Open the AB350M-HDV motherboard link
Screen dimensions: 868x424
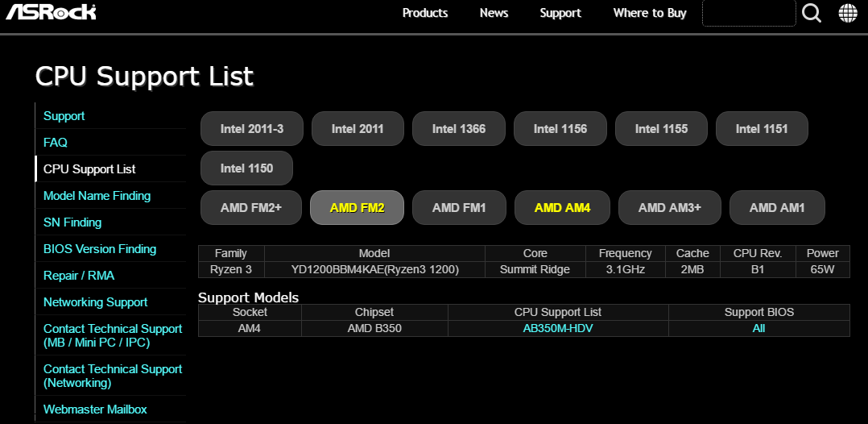(558, 328)
